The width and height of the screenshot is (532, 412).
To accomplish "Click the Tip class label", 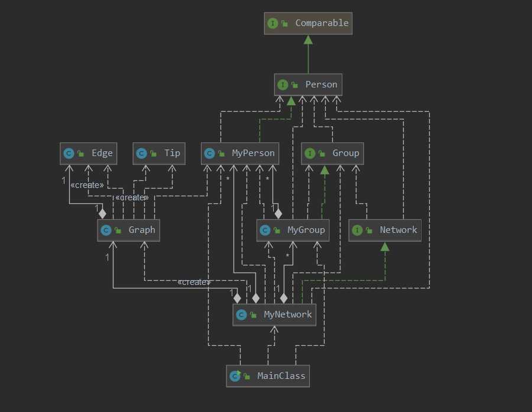I will [172, 153].
